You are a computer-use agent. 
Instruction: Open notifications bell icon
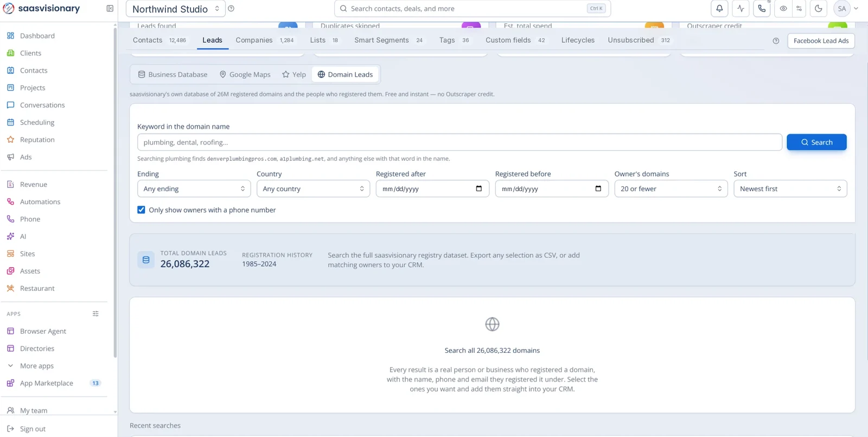pyautogui.click(x=719, y=9)
